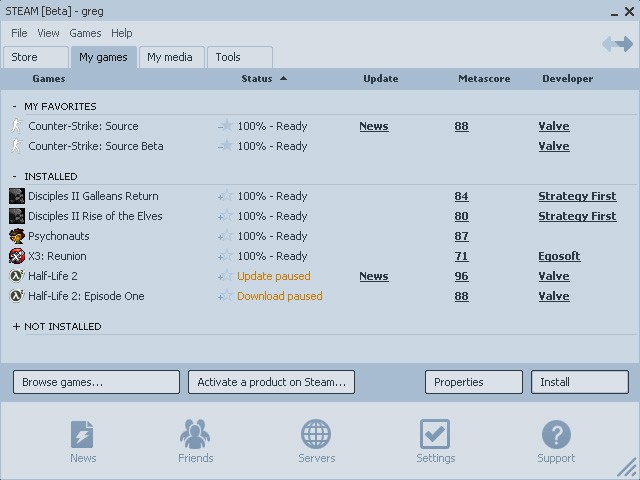Switch to the My media tab
The height and width of the screenshot is (480, 640).
(x=171, y=57)
